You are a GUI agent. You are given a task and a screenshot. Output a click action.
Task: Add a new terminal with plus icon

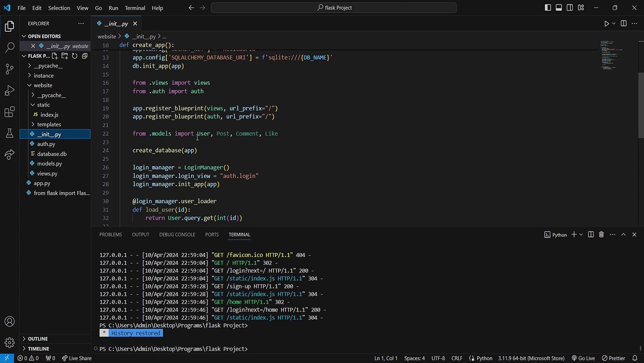click(574, 234)
